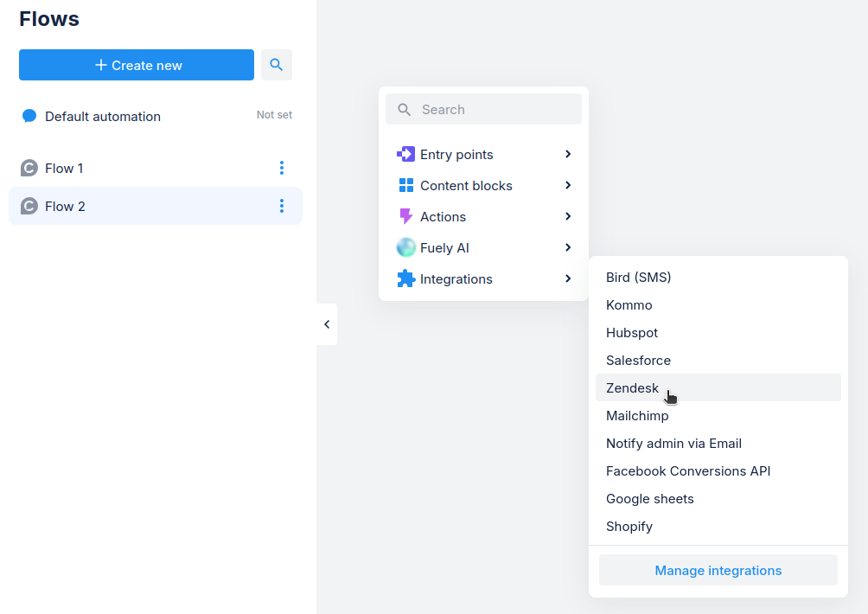
Task: Collapse the Flows sidebar panel
Action: pos(327,324)
